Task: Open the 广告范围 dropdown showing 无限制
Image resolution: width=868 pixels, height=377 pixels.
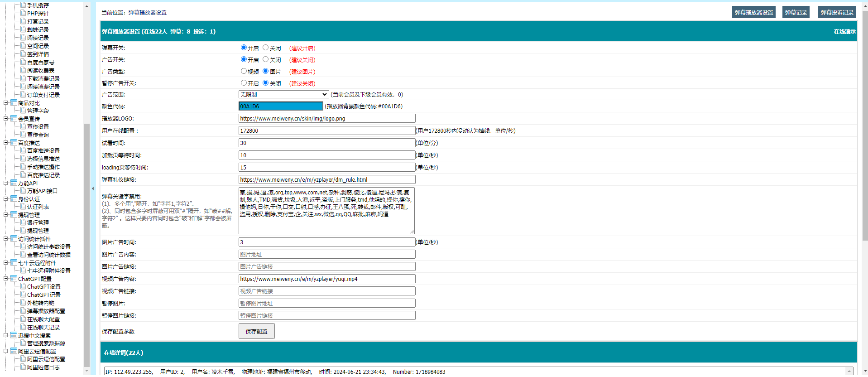Action: (x=283, y=94)
